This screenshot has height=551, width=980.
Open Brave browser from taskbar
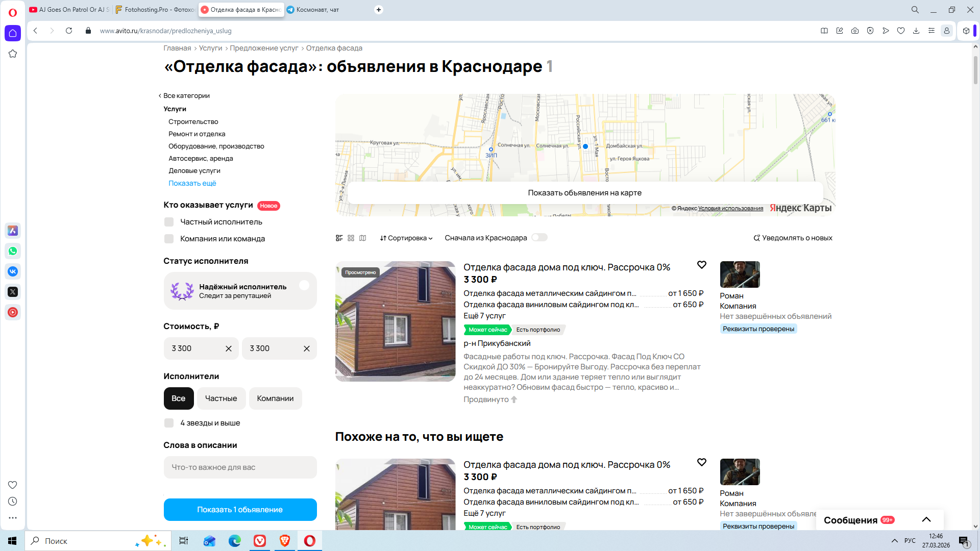(285, 541)
